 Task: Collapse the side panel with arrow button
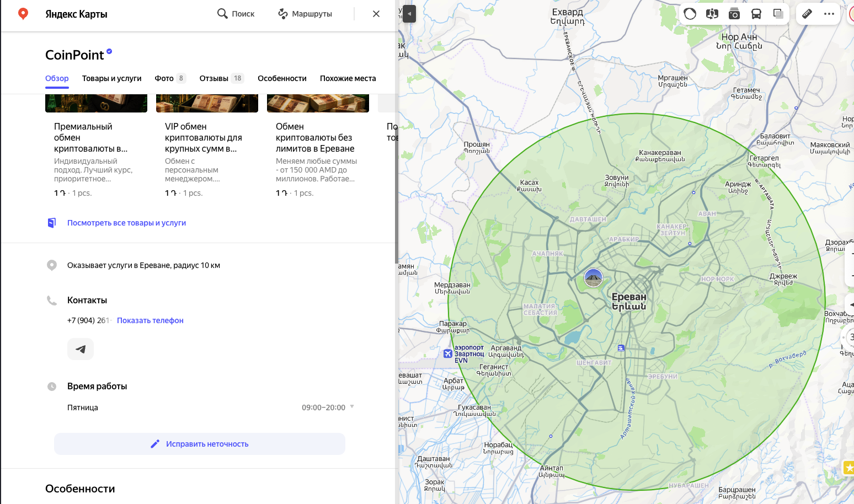point(409,14)
